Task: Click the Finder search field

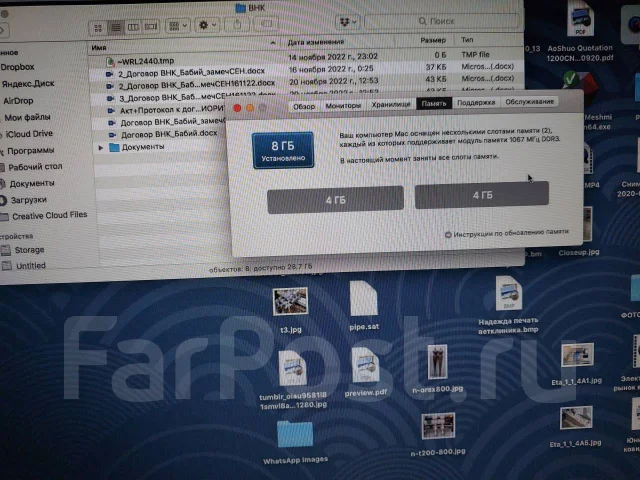Action: click(x=442, y=21)
